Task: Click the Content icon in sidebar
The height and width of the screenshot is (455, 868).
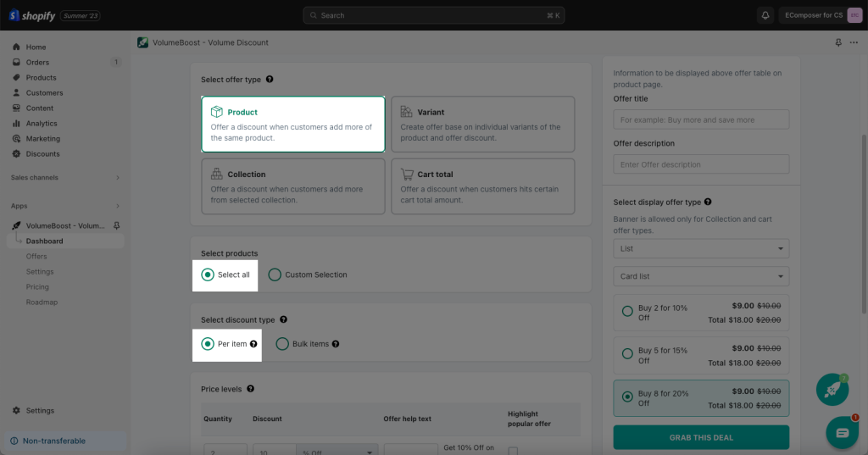Action: [16, 108]
